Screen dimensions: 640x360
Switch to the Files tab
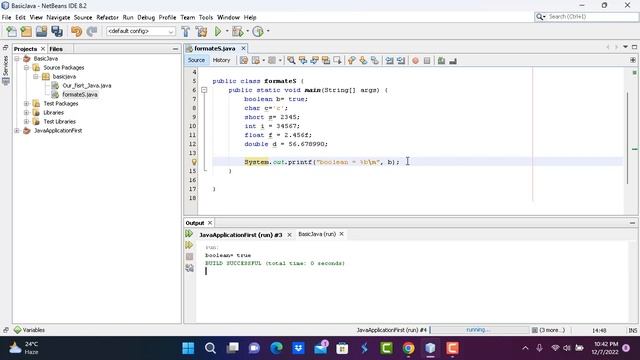pyautogui.click(x=56, y=49)
